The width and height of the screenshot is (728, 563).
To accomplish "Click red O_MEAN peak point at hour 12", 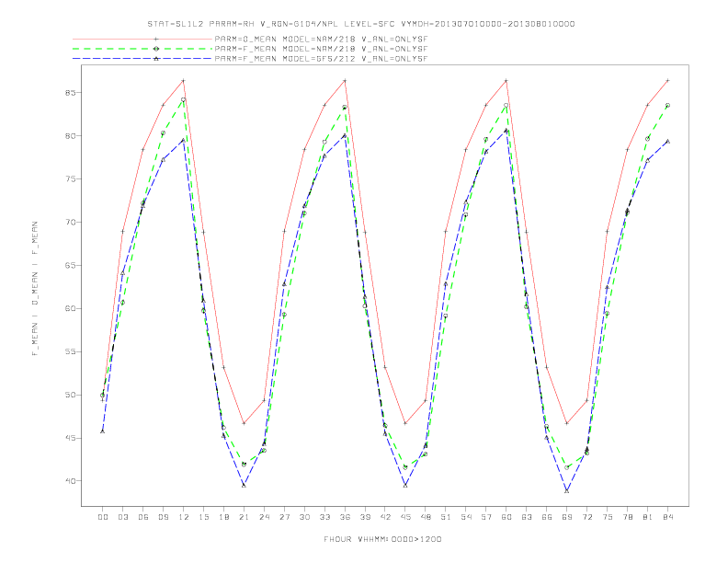I will tap(184, 81).
